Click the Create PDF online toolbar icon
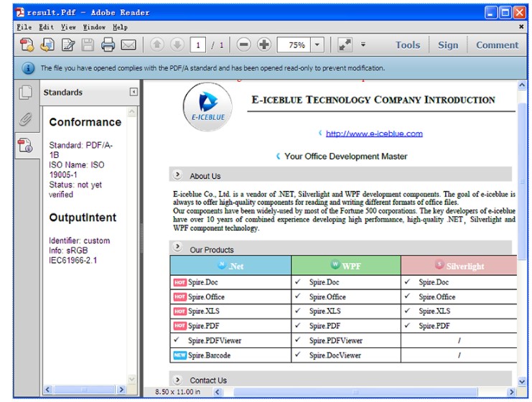The image size is (532, 402). [27, 45]
